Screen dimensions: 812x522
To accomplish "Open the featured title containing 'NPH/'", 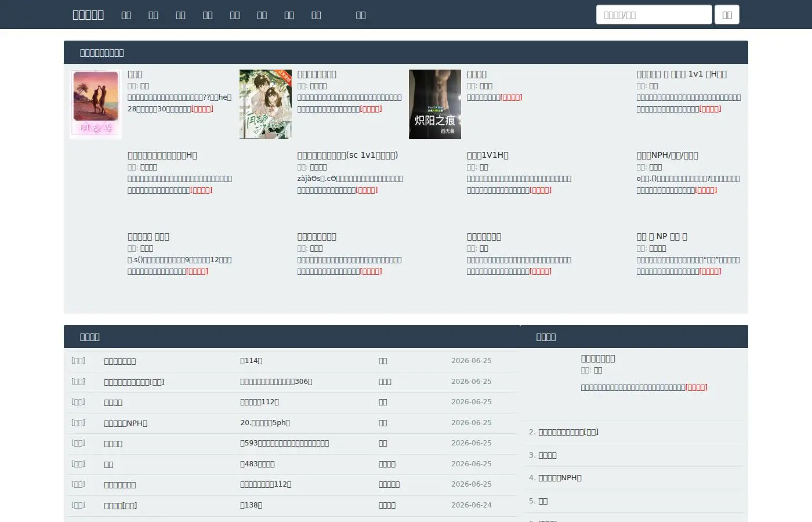I will (x=667, y=155).
